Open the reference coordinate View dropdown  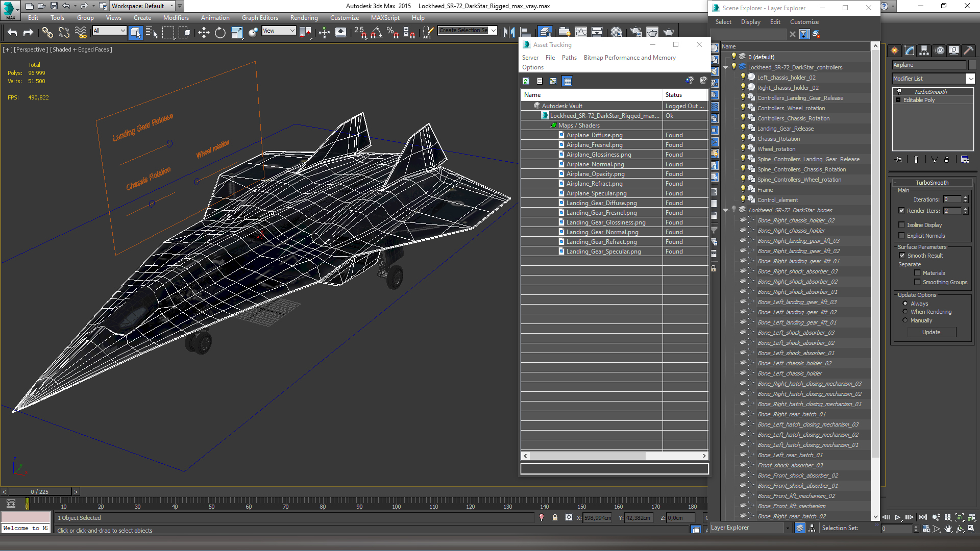279,31
